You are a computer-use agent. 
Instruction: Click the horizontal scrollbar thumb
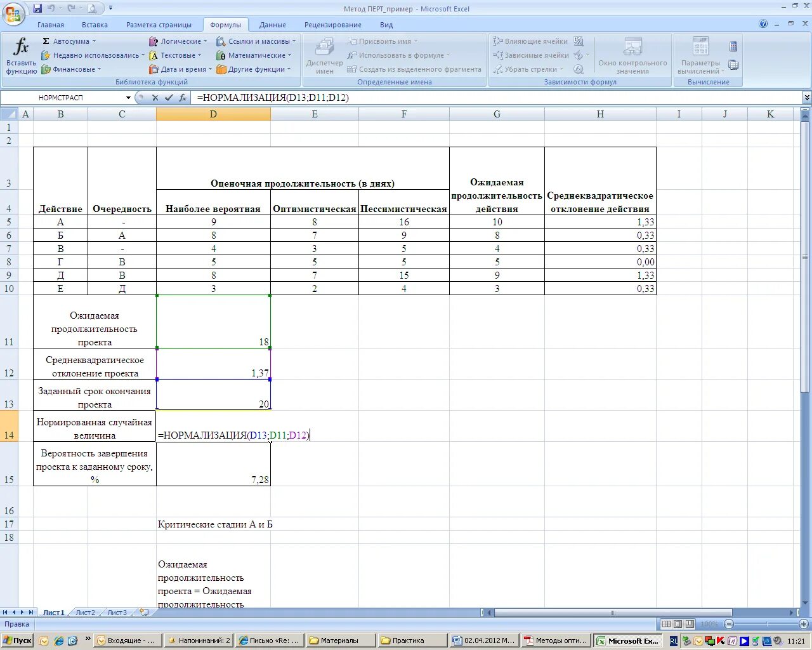[x=613, y=613]
